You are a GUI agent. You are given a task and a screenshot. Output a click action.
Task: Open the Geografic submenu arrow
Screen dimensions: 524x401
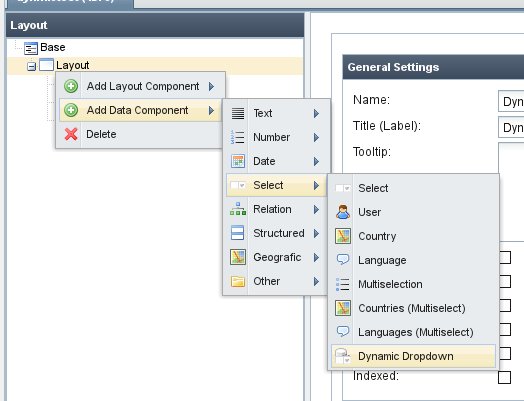pyautogui.click(x=316, y=257)
